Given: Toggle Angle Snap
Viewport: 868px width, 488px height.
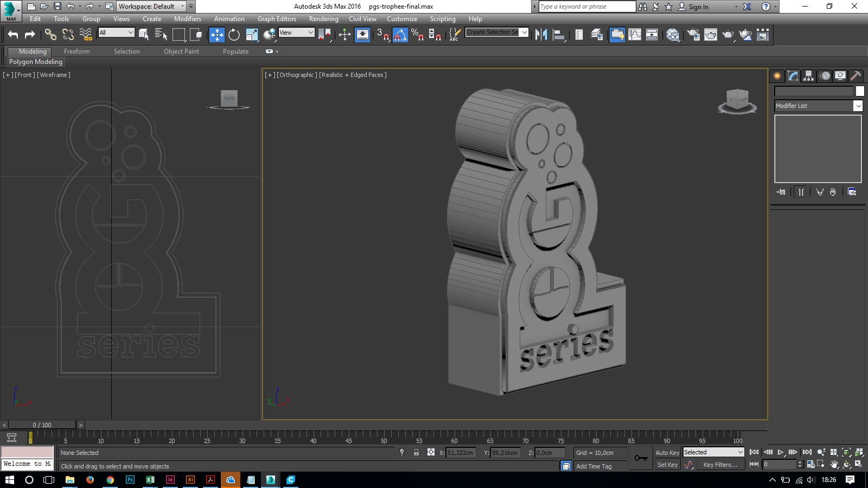Looking at the screenshot, I should coord(400,35).
